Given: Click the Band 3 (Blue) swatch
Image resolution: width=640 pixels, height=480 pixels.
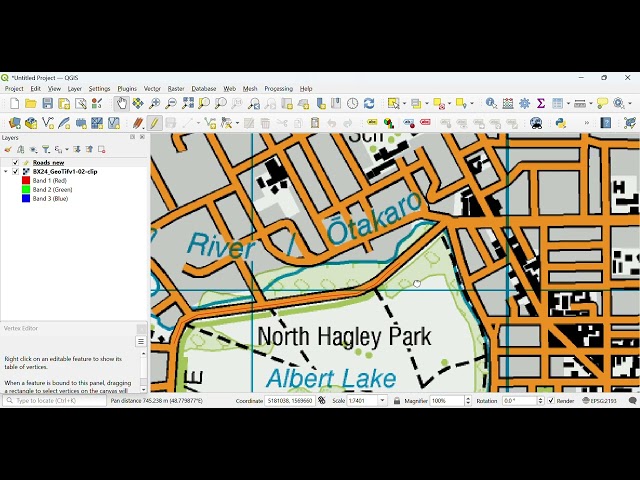Looking at the screenshot, I should click(x=26, y=198).
